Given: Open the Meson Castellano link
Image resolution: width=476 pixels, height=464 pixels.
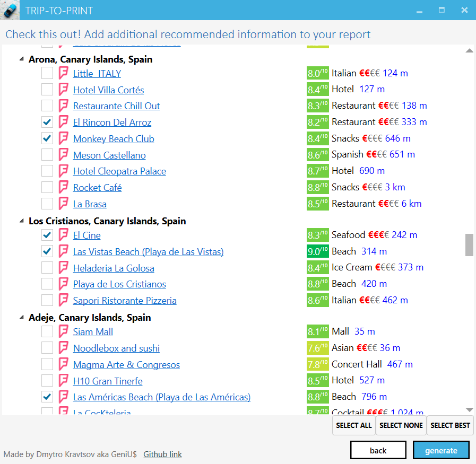Looking at the screenshot, I should click(109, 155).
